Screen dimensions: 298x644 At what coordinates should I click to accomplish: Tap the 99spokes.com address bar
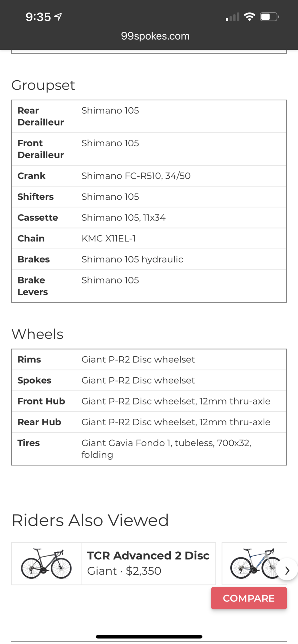click(x=155, y=36)
